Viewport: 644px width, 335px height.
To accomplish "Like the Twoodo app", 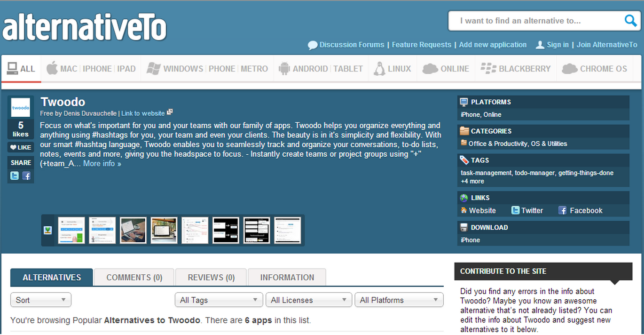I will click(21, 147).
